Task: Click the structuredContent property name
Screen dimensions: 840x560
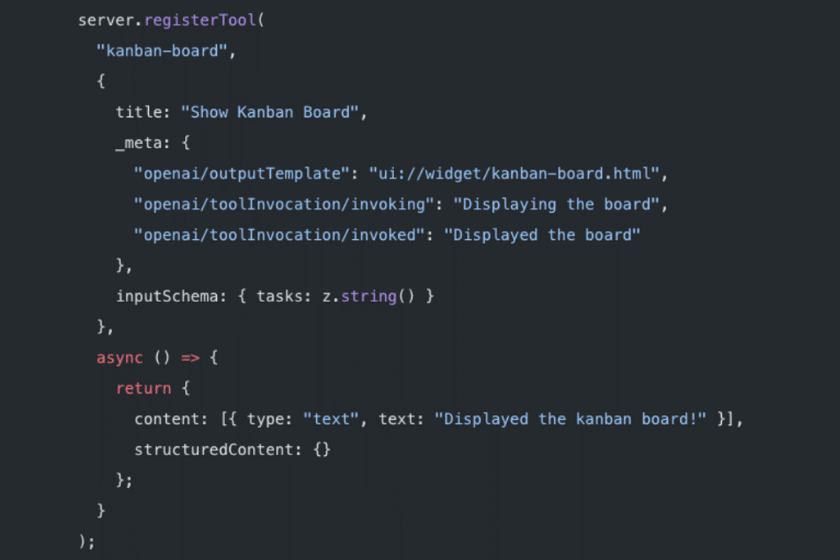Action: (213, 450)
